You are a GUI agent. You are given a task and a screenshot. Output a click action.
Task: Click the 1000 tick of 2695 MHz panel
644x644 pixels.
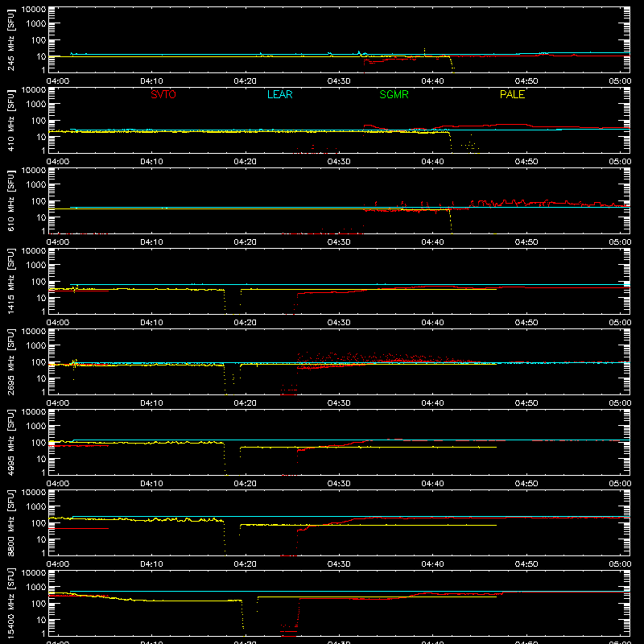pyautogui.click(x=36, y=346)
